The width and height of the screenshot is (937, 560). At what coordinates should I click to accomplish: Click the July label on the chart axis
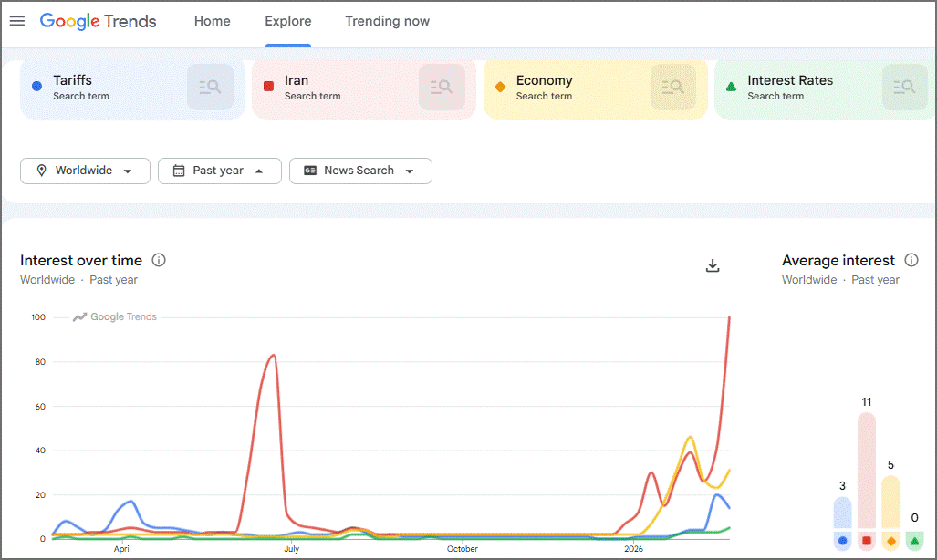click(292, 549)
